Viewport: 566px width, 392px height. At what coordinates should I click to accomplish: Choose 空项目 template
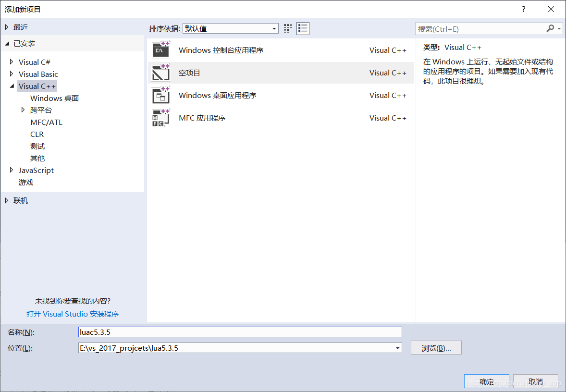[x=281, y=73]
